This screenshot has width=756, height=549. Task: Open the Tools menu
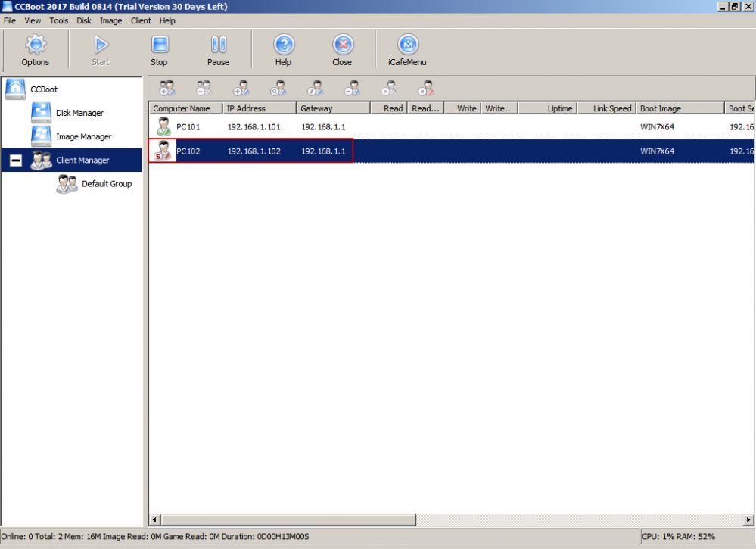click(x=59, y=20)
